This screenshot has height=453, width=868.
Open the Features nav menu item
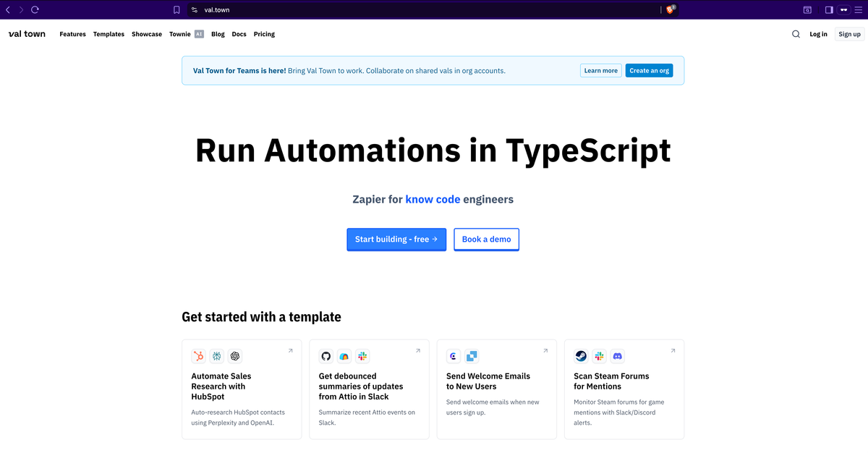[72, 34]
